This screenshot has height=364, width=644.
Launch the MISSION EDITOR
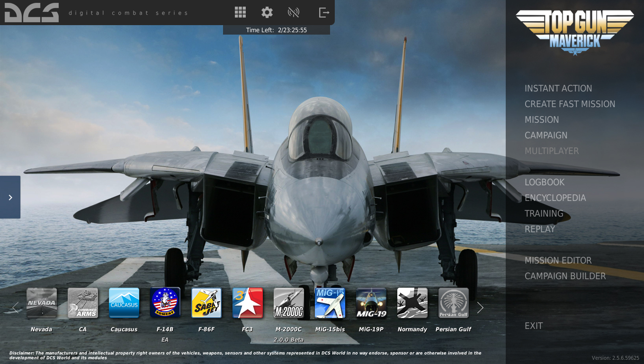click(x=558, y=261)
